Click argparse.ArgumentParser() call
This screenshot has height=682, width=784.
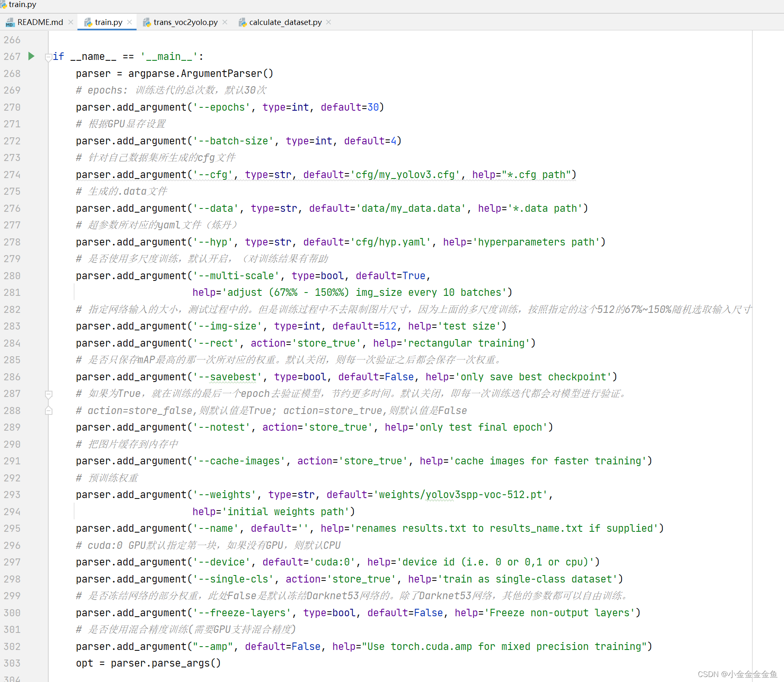coord(201,73)
